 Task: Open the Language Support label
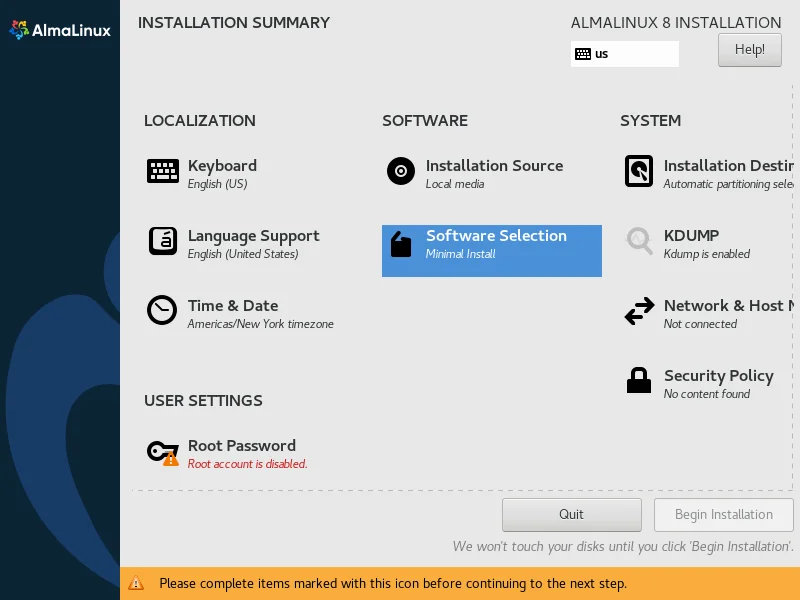click(x=254, y=236)
